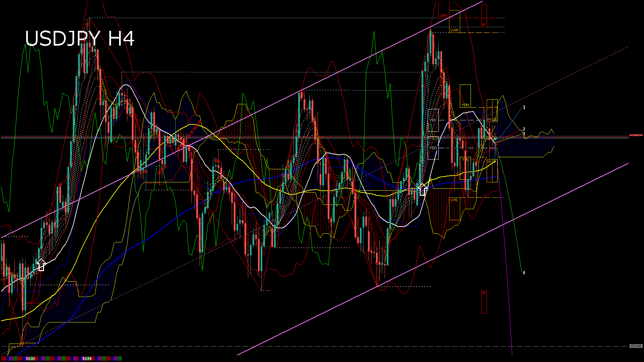644x362 pixels.
Task: Select the LMH level label
Action: pyautogui.click(x=444, y=16)
